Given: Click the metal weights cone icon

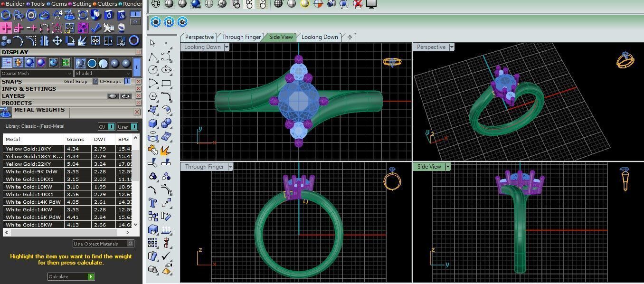Looking at the screenshot, I should coord(6,113).
